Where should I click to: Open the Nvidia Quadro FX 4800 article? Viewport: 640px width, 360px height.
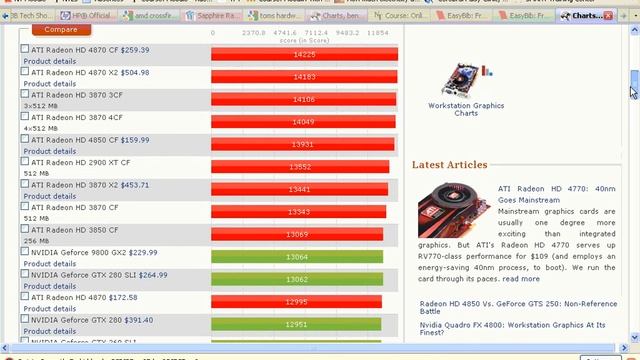[512, 329]
